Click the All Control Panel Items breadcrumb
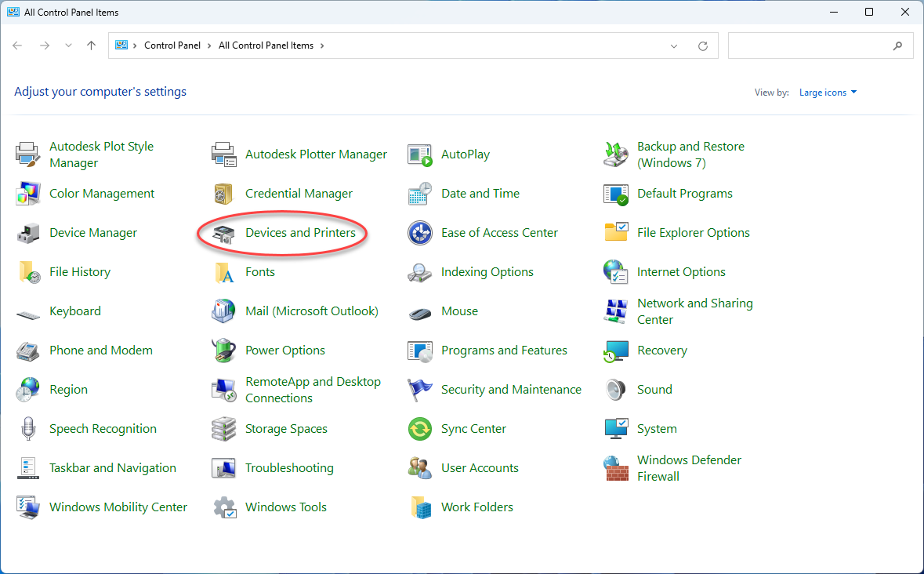 [x=266, y=45]
